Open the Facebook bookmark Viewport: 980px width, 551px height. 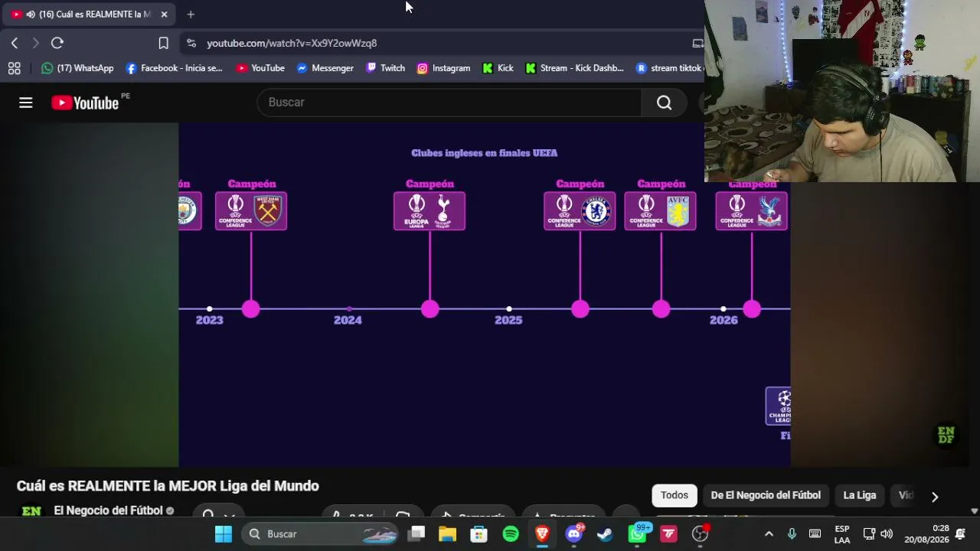coord(174,68)
